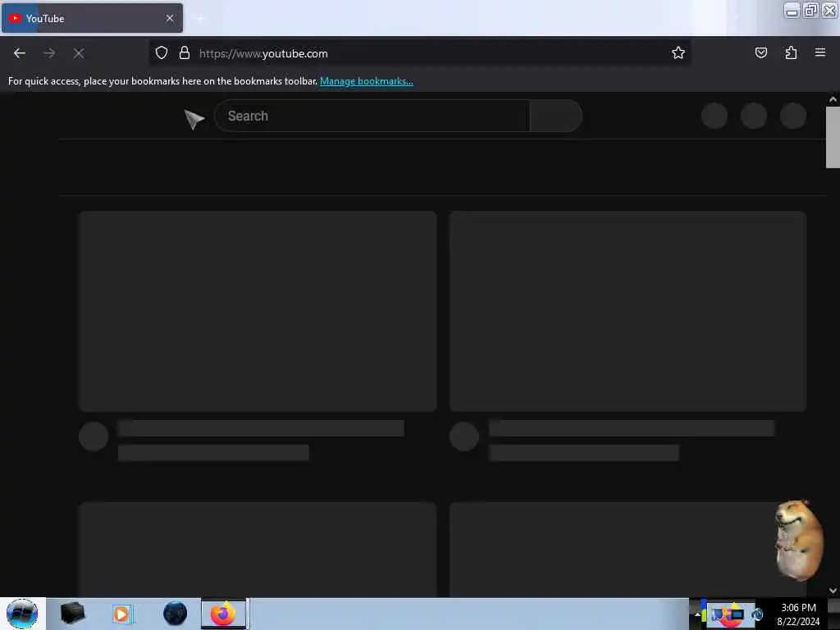Click the scrollbar up arrow
The image size is (840, 630).
coord(833,99)
